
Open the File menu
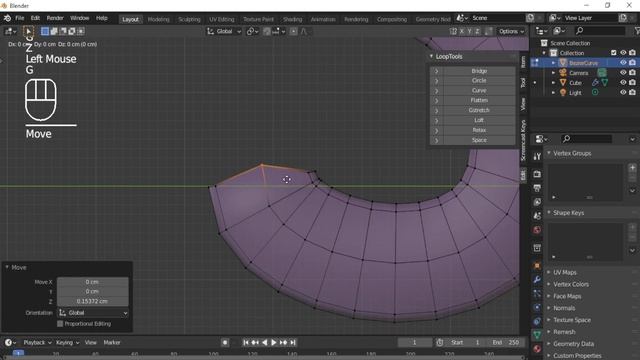click(20, 18)
